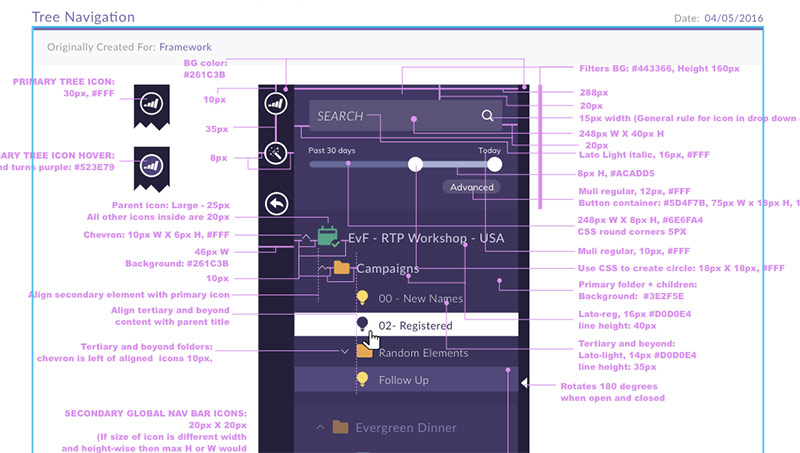Viewport: 800px width, 453px height.
Task: Select the magic wand icon in sidebar
Action: pyautogui.click(x=277, y=153)
